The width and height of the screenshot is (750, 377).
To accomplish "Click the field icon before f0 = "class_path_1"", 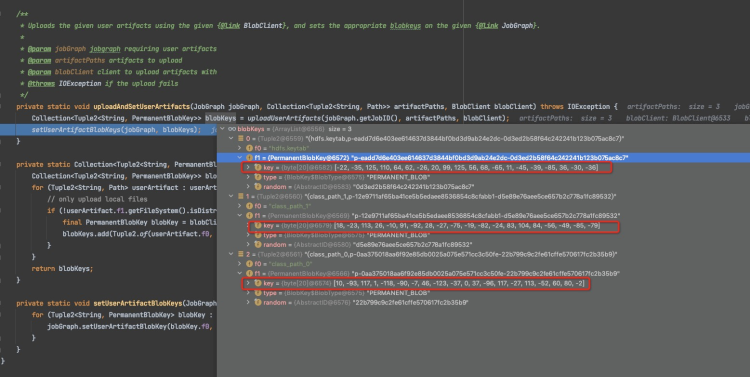I will (x=249, y=206).
